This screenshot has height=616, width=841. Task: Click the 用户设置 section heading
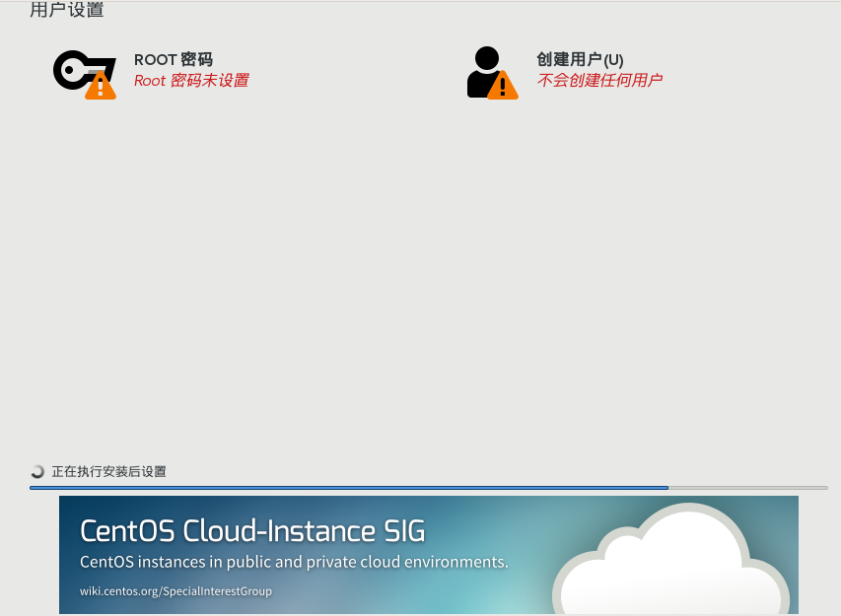tap(67, 10)
